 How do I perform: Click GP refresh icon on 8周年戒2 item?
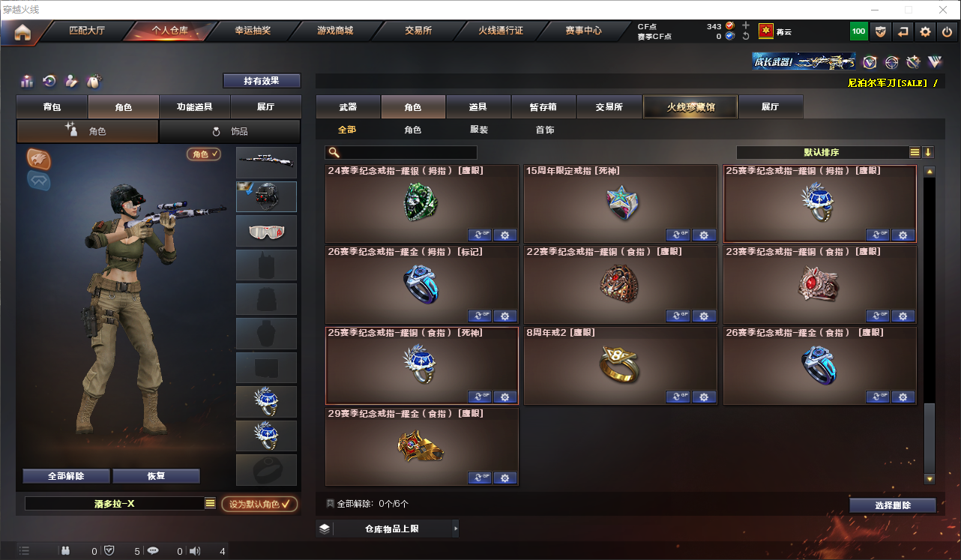(x=678, y=397)
